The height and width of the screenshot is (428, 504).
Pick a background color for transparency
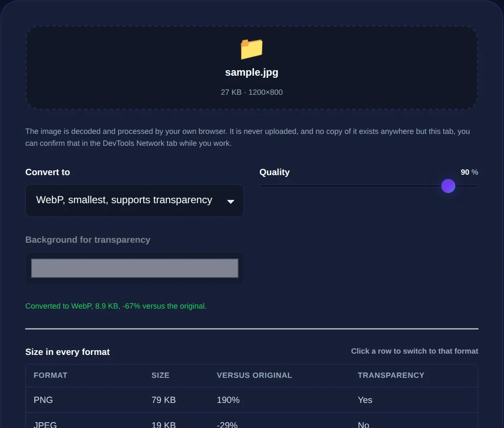(135, 268)
